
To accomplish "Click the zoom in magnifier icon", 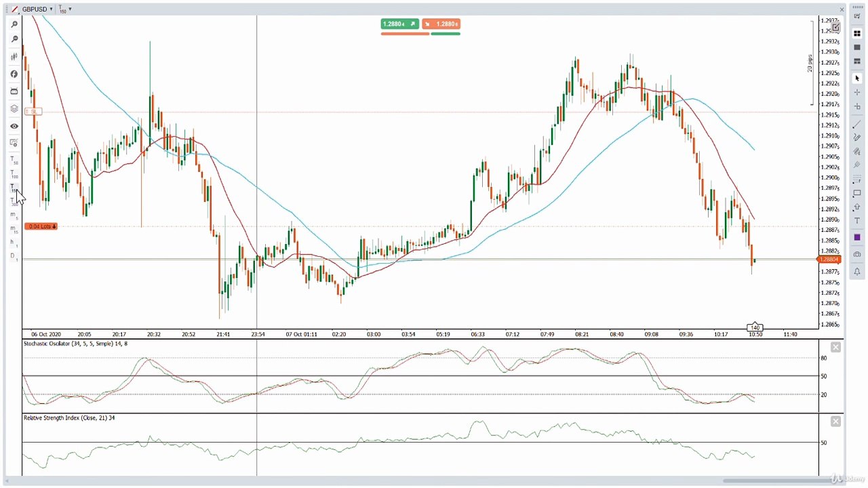I will pos(14,25).
